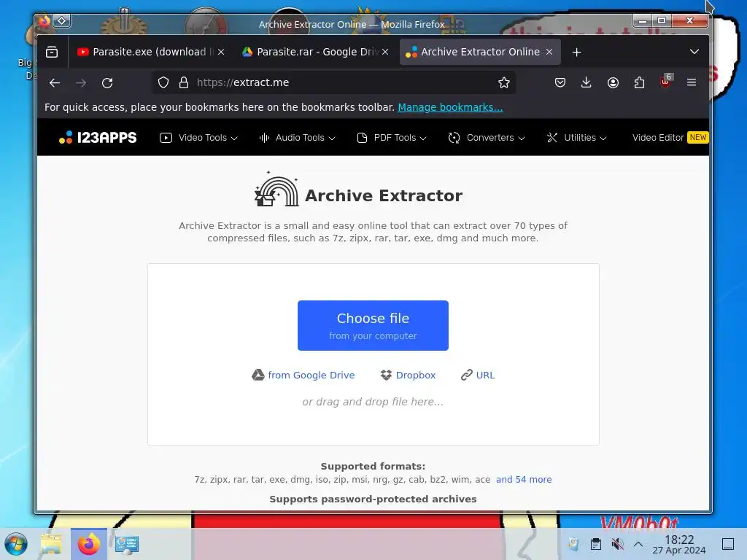Save page to Pocket
The image size is (747, 560).
tap(560, 83)
